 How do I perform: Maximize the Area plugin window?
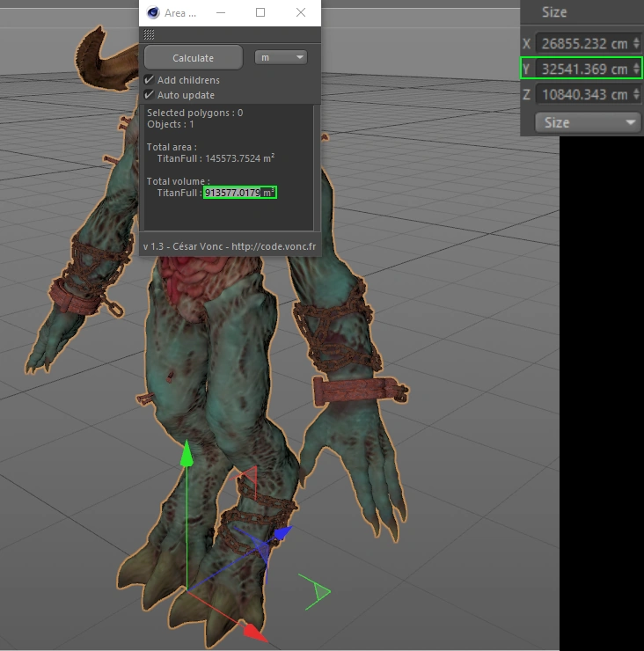click(x=260, y=13)
